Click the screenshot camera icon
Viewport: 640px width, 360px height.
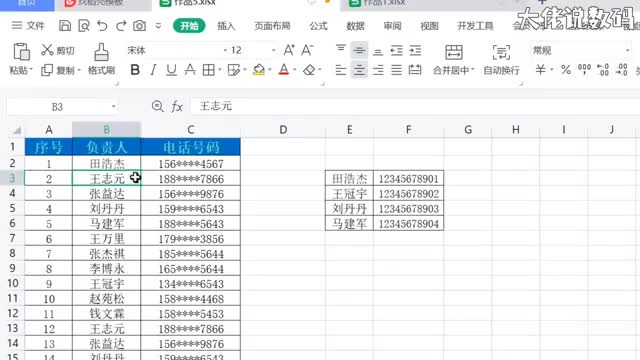(140, 26)
